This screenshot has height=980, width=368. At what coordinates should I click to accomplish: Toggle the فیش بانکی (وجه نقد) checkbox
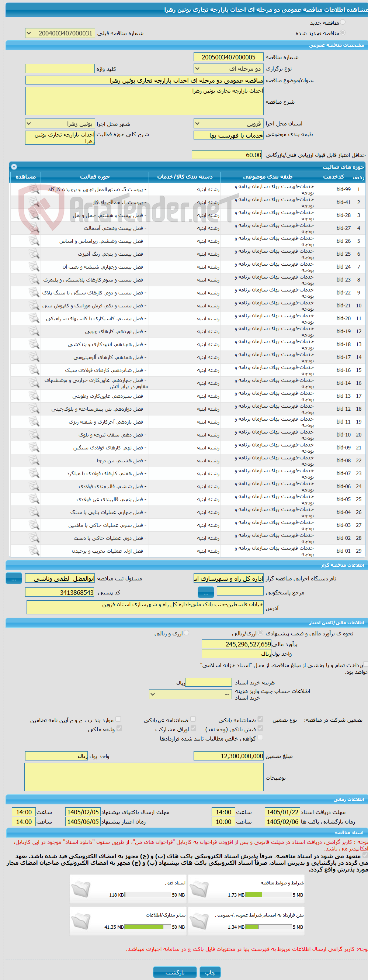tap(260, 728)
